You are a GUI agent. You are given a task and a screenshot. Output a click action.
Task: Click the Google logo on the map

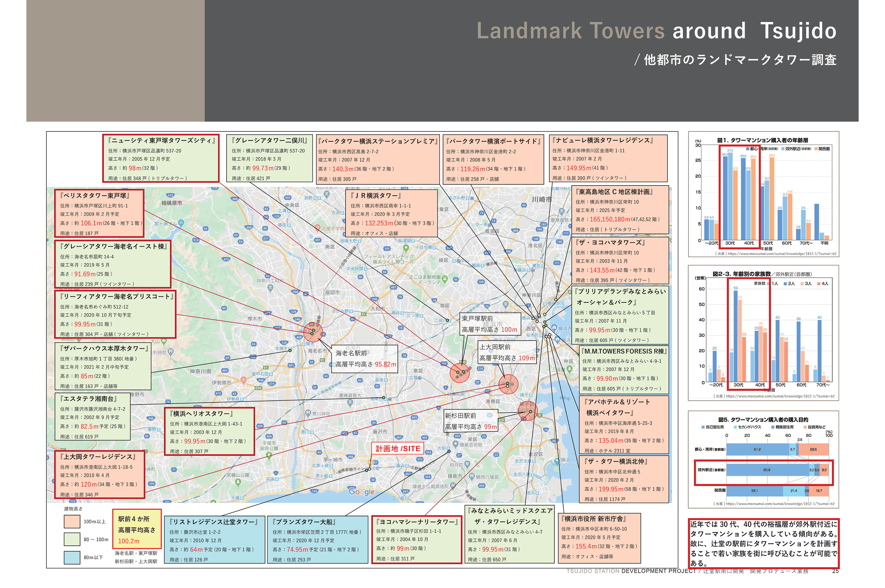point(361,492)
